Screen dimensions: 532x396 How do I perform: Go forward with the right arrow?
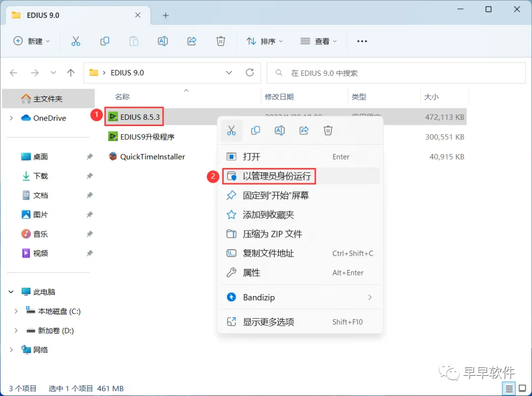(34, 72)
